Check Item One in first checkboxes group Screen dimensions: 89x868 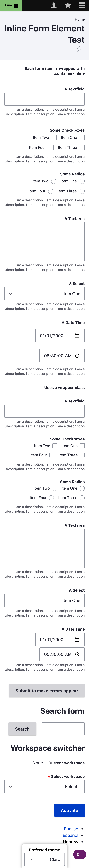pyautogui.click(x=82, y=137)
